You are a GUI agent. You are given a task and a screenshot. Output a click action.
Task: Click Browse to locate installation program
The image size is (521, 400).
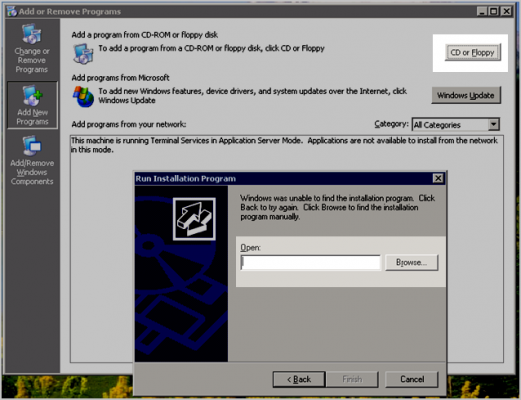point(412,263)
